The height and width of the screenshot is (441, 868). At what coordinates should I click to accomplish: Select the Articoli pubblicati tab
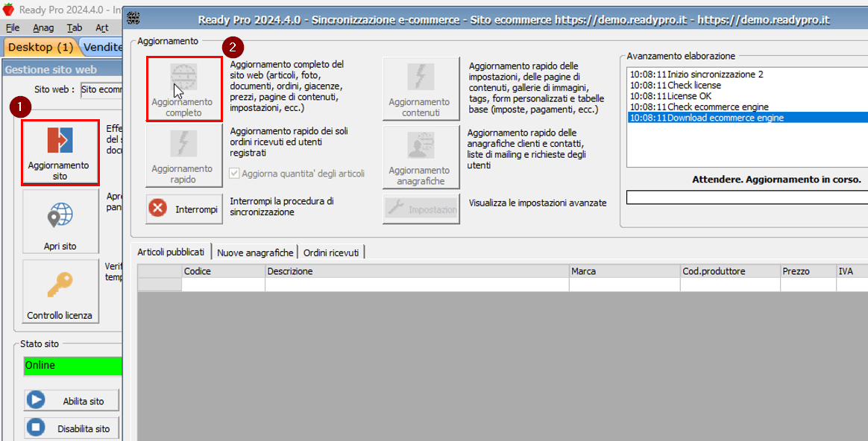tap(171, 253)
